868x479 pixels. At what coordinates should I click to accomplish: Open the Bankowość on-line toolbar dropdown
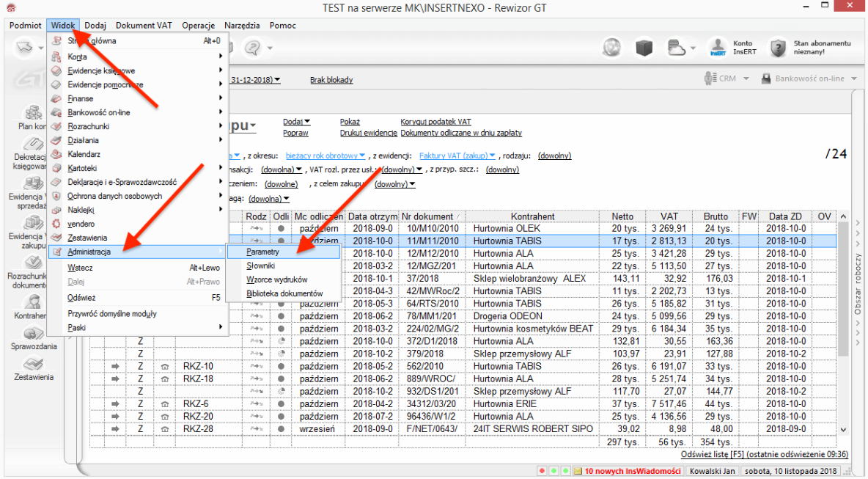810,78
